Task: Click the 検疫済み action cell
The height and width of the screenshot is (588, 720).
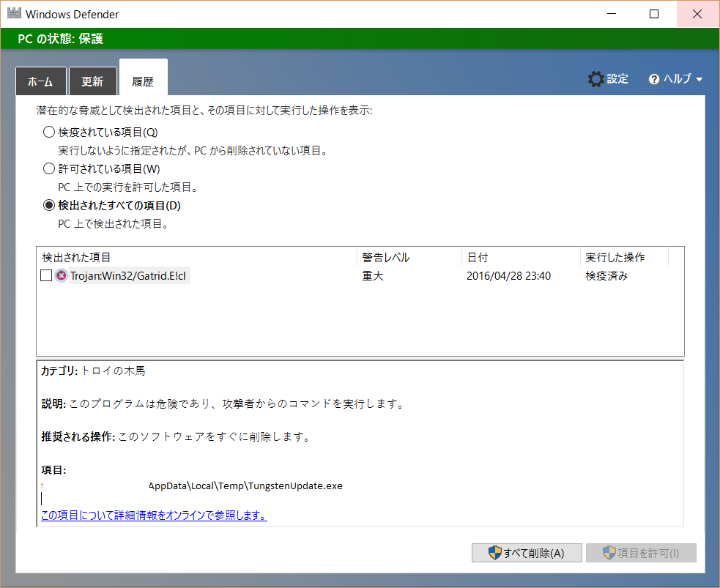Action: [x=606, y=276]
